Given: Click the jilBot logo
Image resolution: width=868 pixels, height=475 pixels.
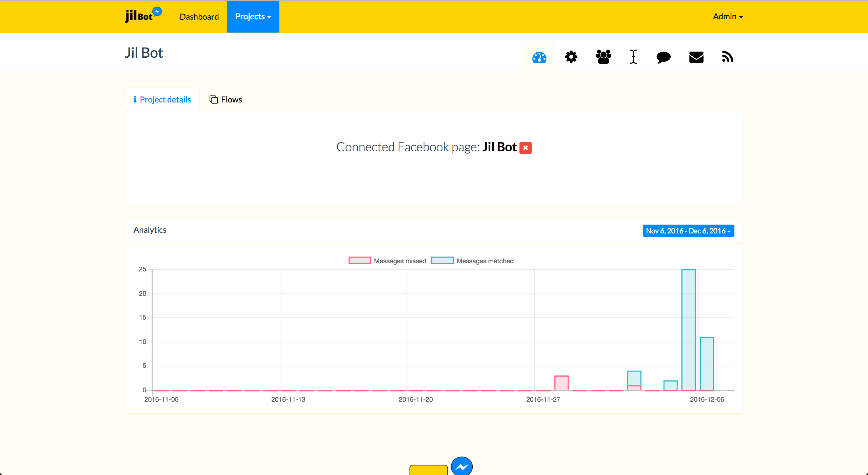Looking at the screenshot, I should (143, 16).
